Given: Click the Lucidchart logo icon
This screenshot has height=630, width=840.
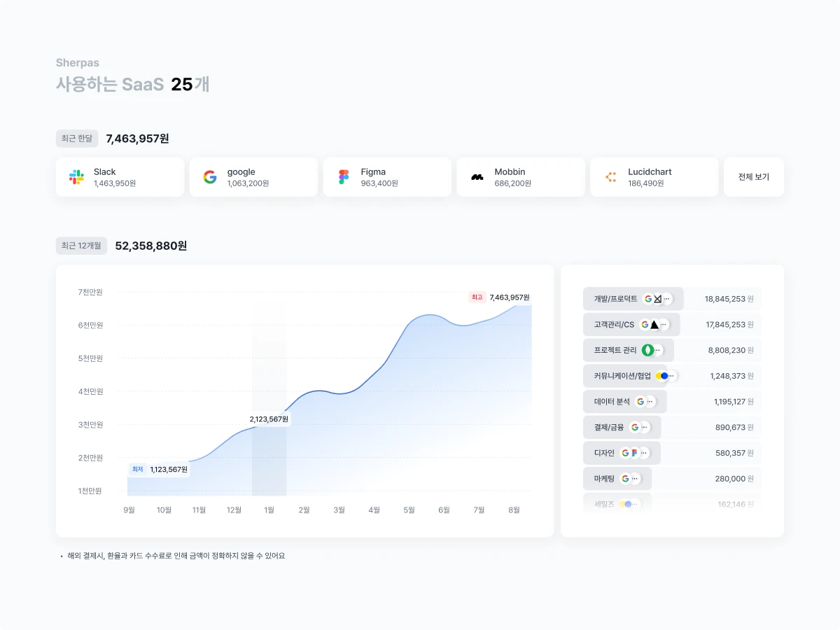Looking at the screenshot, I should tap(610, 177).
